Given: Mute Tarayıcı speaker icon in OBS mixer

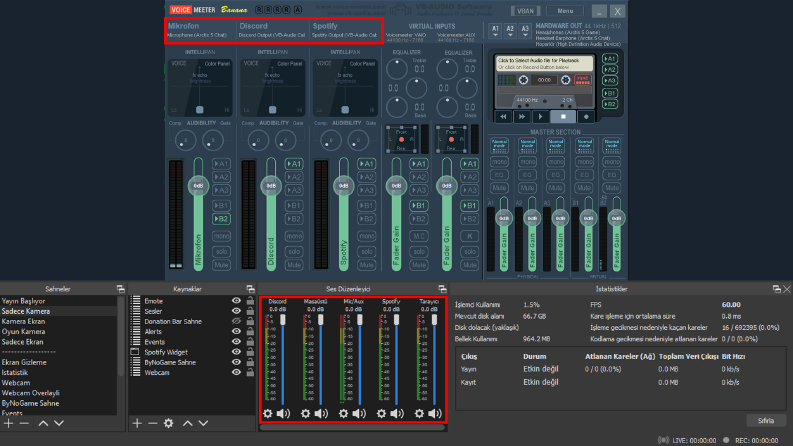Looking at the screenshot, I should coord(435,414).
